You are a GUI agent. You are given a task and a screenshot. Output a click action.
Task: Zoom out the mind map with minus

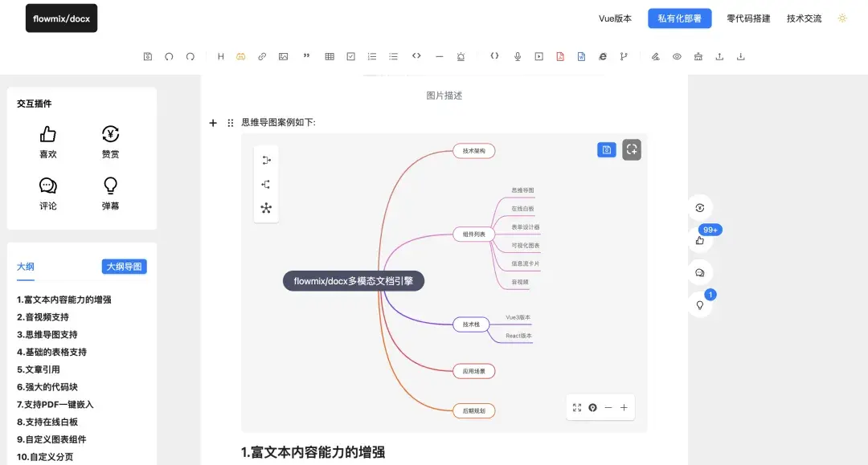point(608,407)
